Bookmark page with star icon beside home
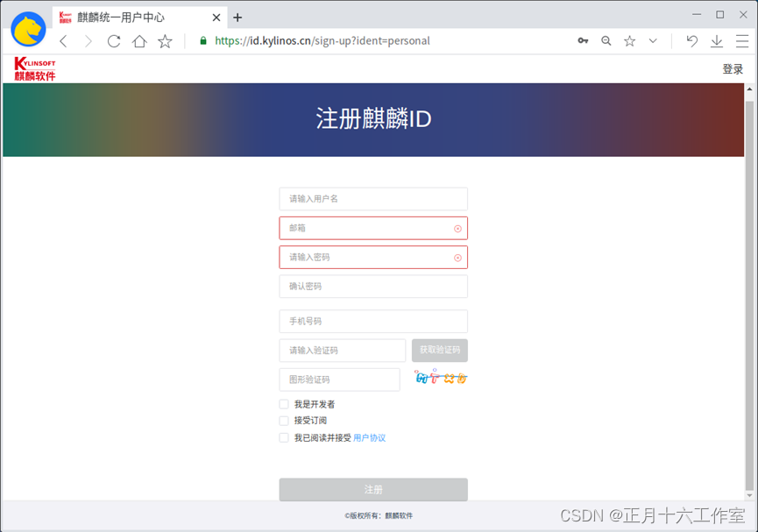This screenshot has width=758, height=532. (x=165, y=41)
